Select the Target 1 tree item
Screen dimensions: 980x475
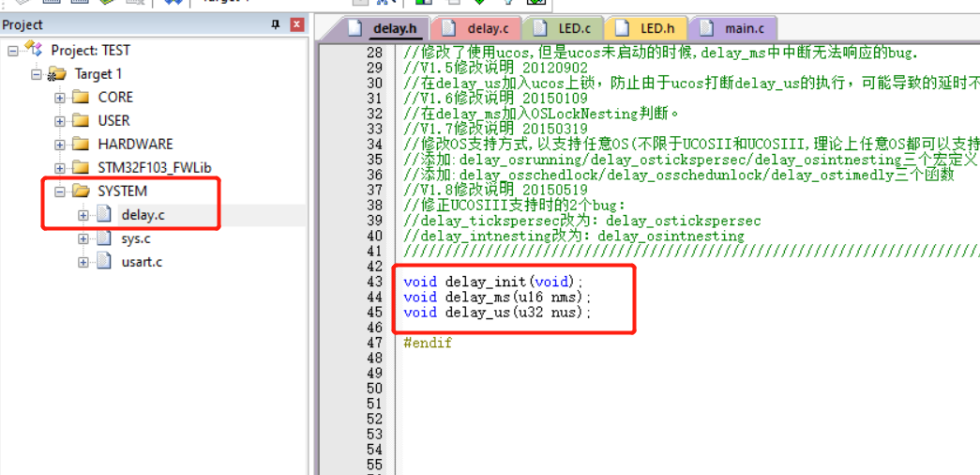(98, 74)
